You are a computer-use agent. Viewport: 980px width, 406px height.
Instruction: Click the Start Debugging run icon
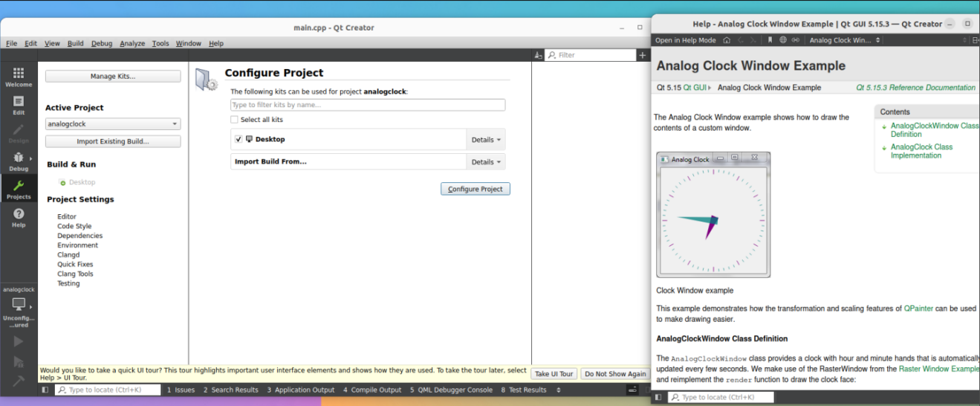19,361
